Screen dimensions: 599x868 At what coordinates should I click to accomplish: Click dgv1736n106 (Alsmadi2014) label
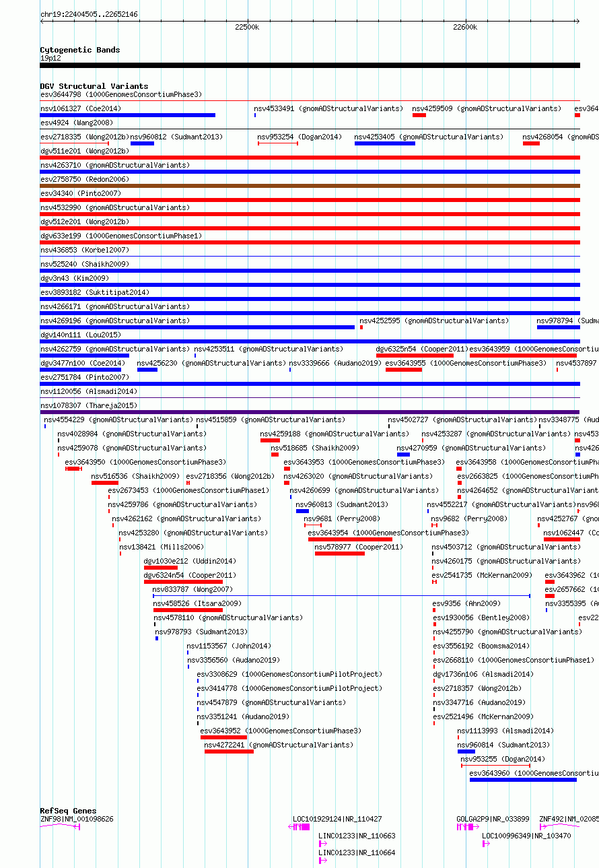coord(483,674)
